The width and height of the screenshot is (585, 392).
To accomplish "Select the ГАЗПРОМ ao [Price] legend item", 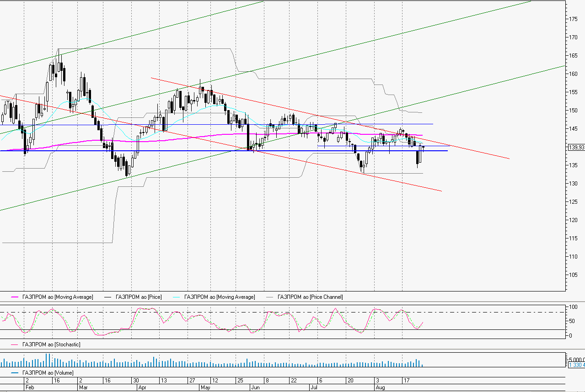I will (x=139, y=297).
